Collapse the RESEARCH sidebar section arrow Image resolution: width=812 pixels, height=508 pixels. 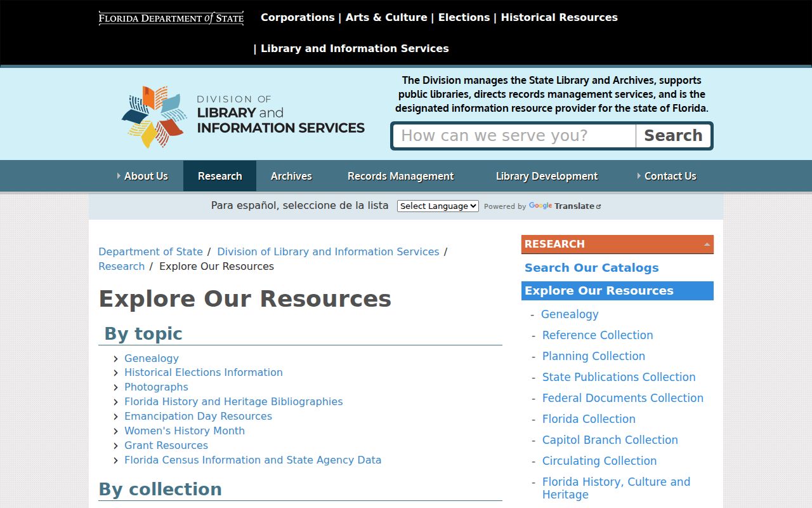[x=707, y=244]
